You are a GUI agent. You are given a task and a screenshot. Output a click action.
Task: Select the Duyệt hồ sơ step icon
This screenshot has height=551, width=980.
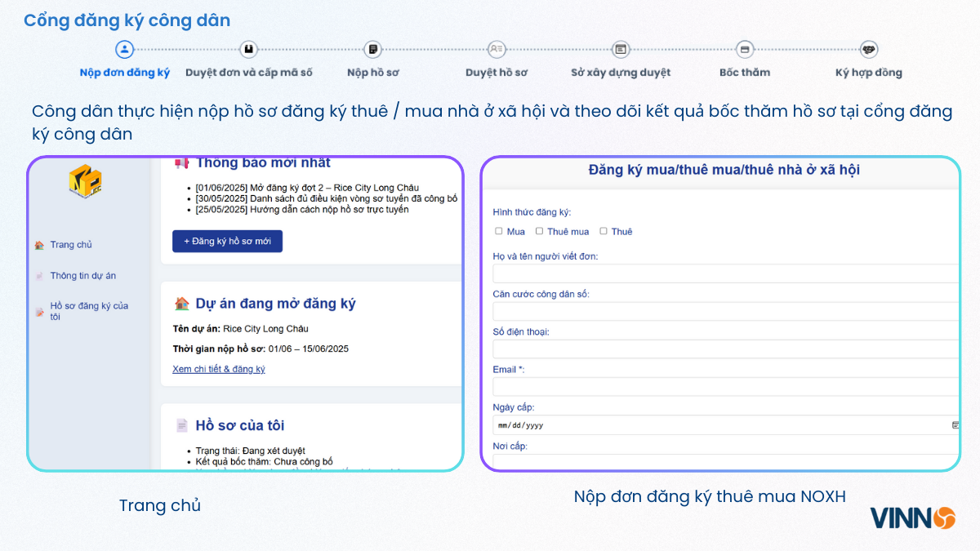point(496,50)
